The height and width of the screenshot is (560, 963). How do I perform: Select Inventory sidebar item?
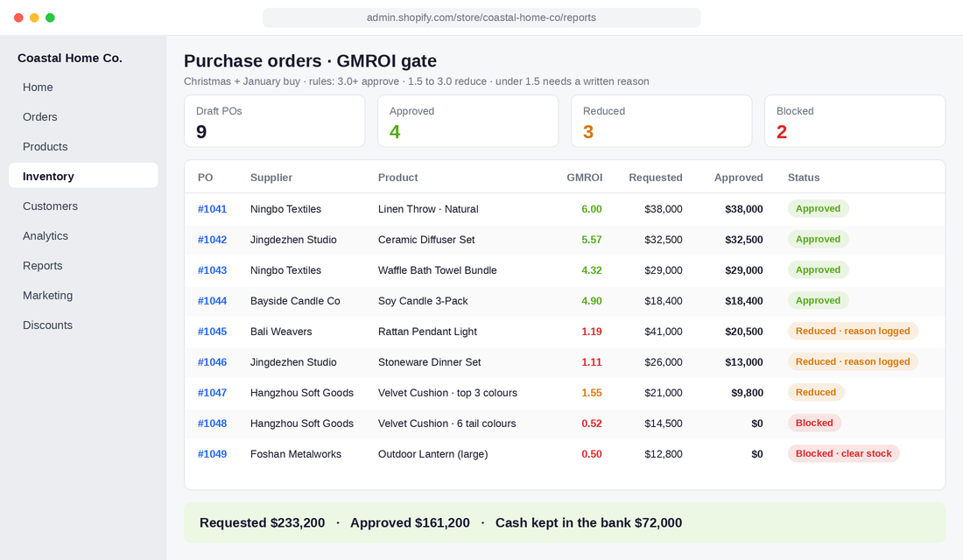83,176
